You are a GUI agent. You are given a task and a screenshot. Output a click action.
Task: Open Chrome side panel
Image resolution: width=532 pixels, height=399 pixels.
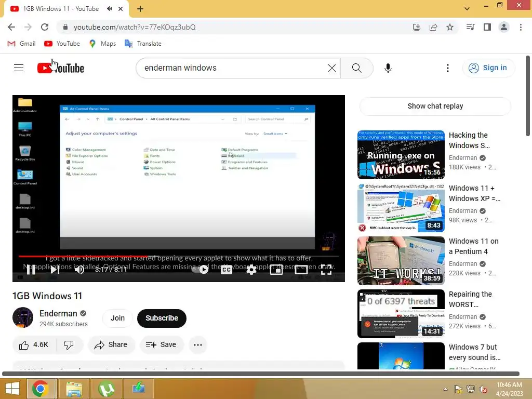click(487, 27)
